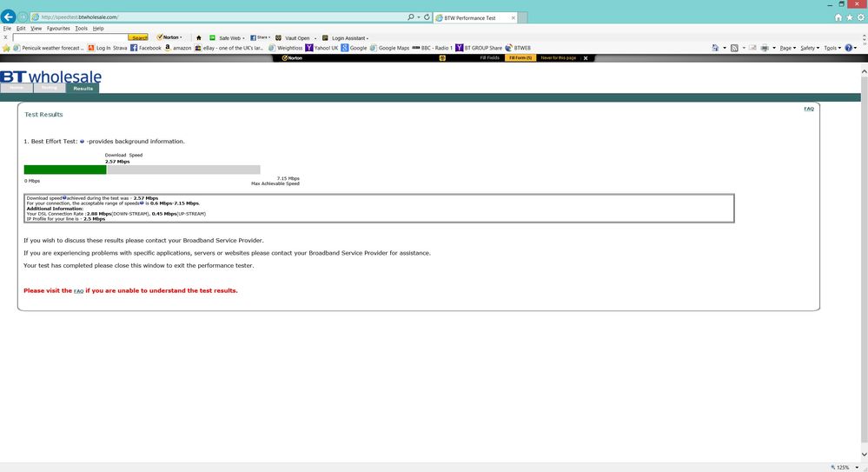
Task: Click the Safe Web green icon
Action: 212,37
